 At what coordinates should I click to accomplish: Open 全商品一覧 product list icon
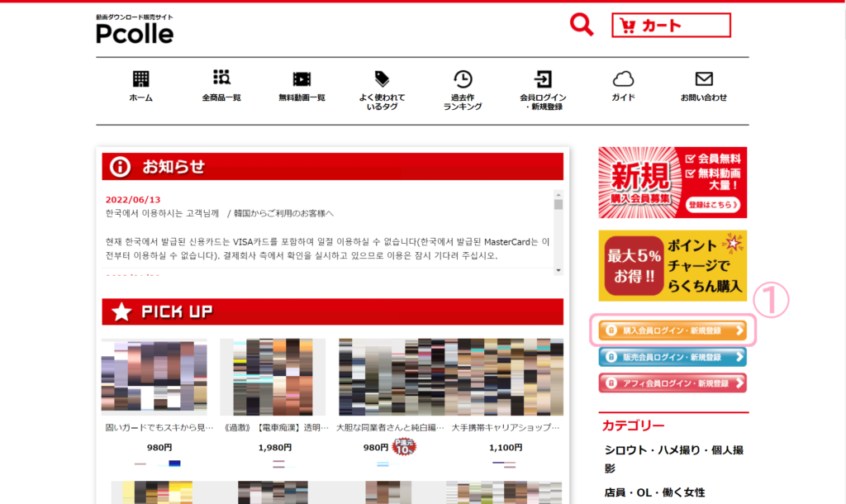(x=221, y=78)
